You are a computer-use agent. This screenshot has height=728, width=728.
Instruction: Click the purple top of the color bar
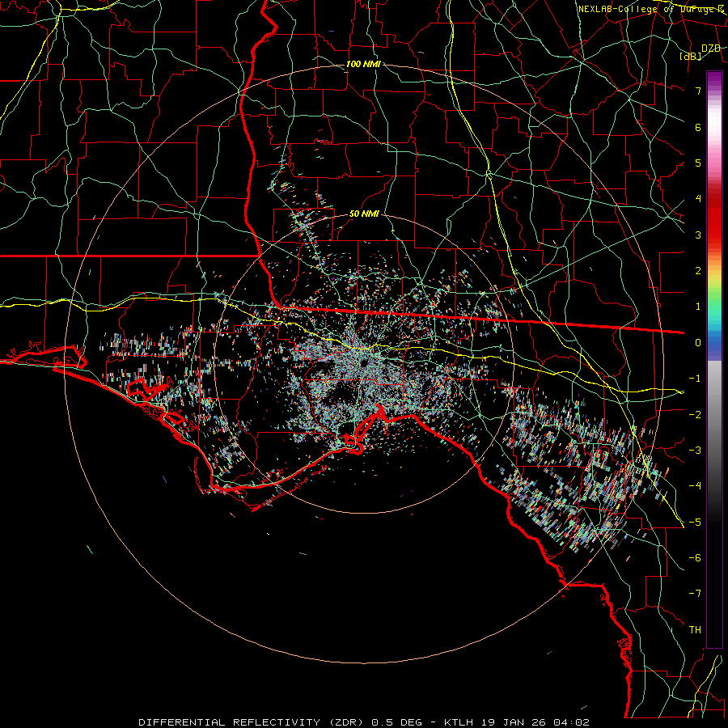point(714,79)
